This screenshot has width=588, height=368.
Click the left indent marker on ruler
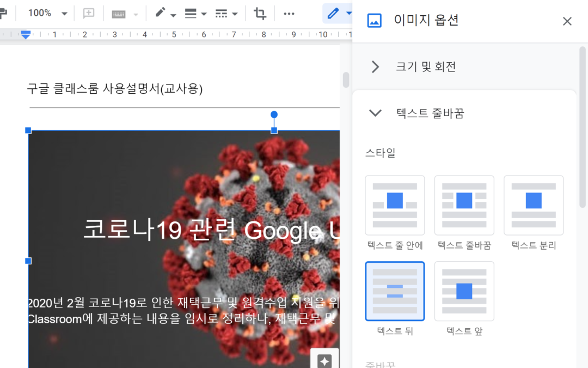click(x=26, y=34)
